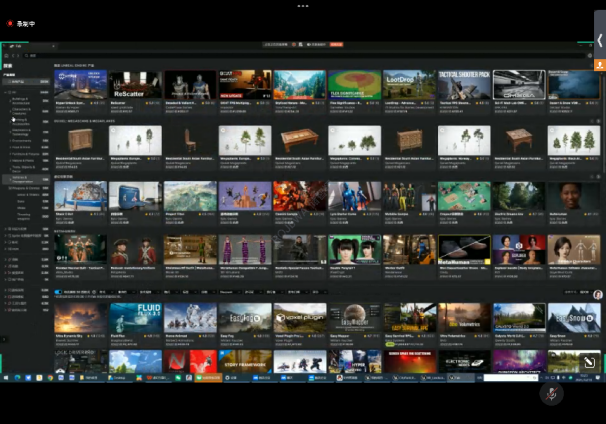Open the Tactical Shooter Pack listing
Viewport: 606px width, 424px height.
tap(463, 85)
